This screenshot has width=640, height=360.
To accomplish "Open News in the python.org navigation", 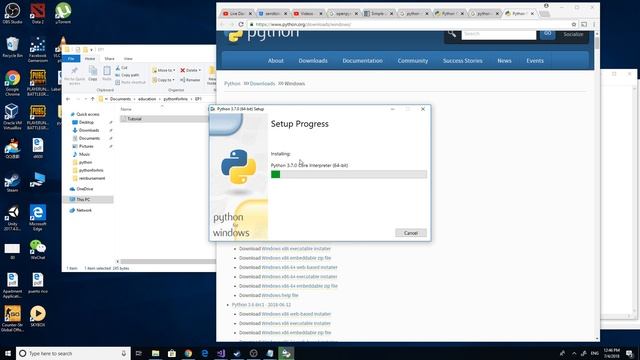I will (x=504, y=60).
